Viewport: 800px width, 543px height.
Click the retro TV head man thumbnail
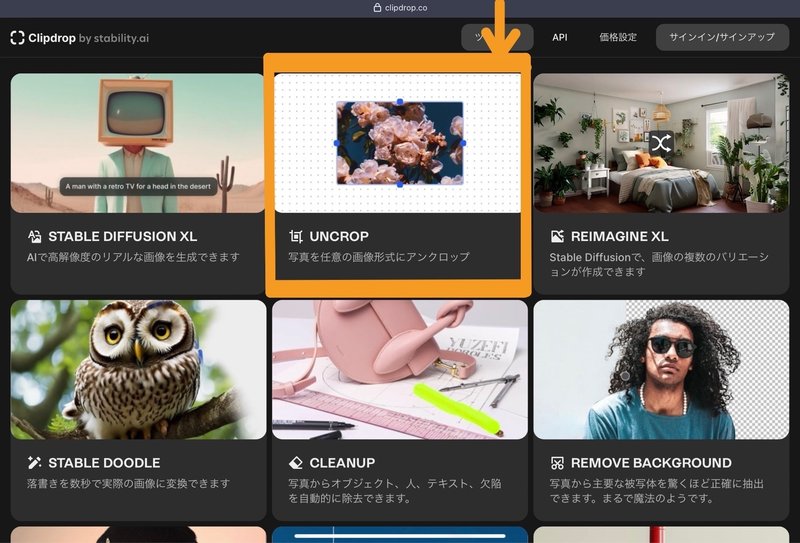click(138, 143)
